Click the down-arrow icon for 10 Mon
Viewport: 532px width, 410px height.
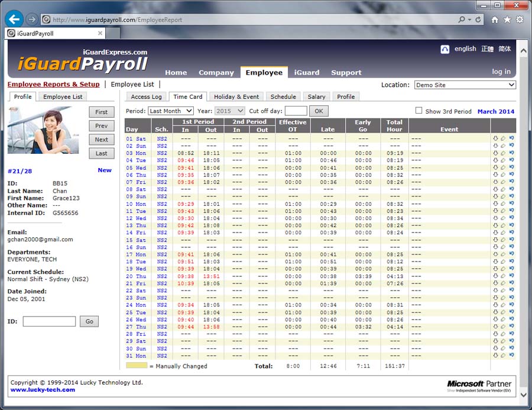[x=495, y=204]
